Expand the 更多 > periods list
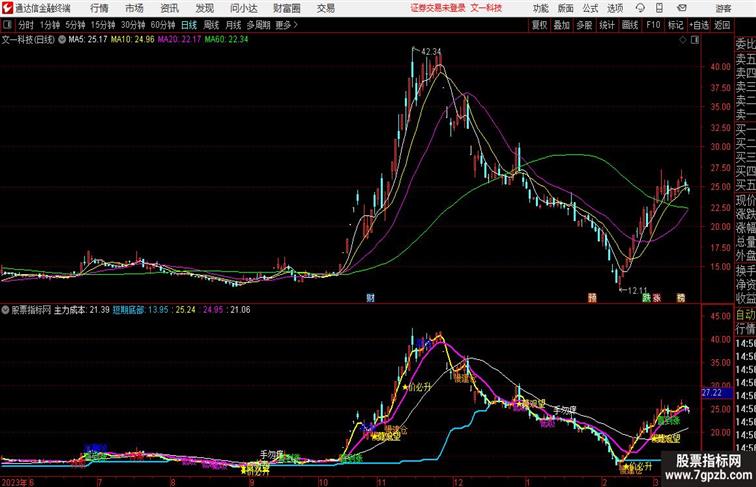The width and height of the screenshot is (756, 487). pos(286,25)
